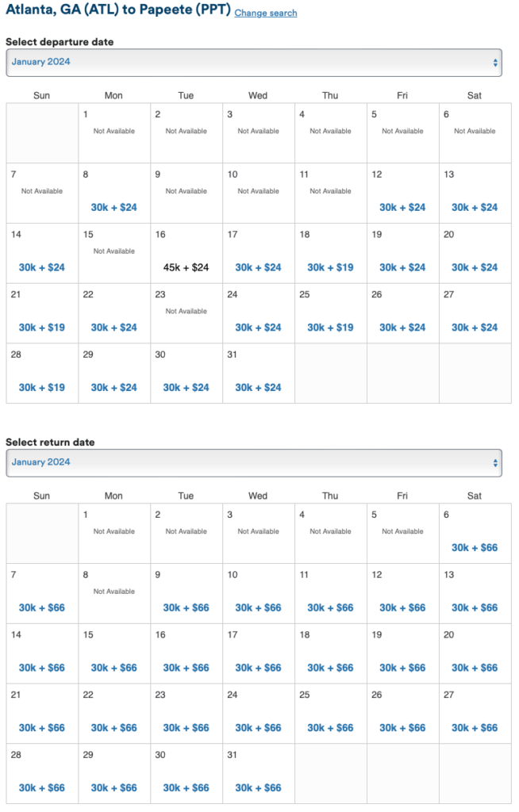Select return fare on January 9
The image size is (519, 812).
pos(186,608)
